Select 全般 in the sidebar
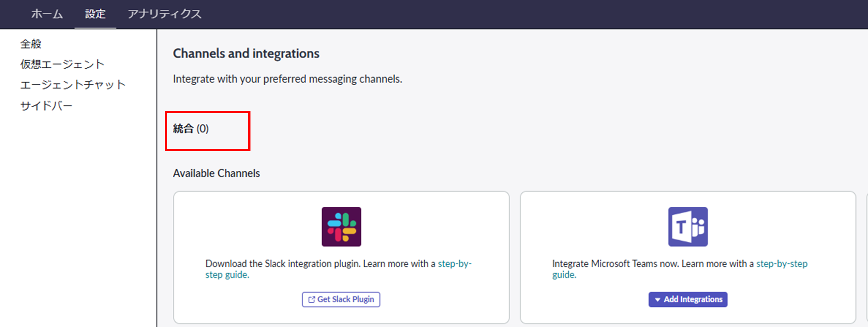This screenshot has height=327, width=868. coord(31,44)
